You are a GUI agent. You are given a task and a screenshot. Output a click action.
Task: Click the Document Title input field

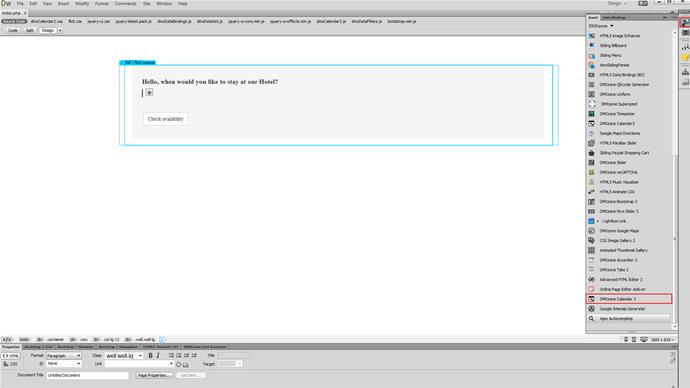[x=87, y=375]
